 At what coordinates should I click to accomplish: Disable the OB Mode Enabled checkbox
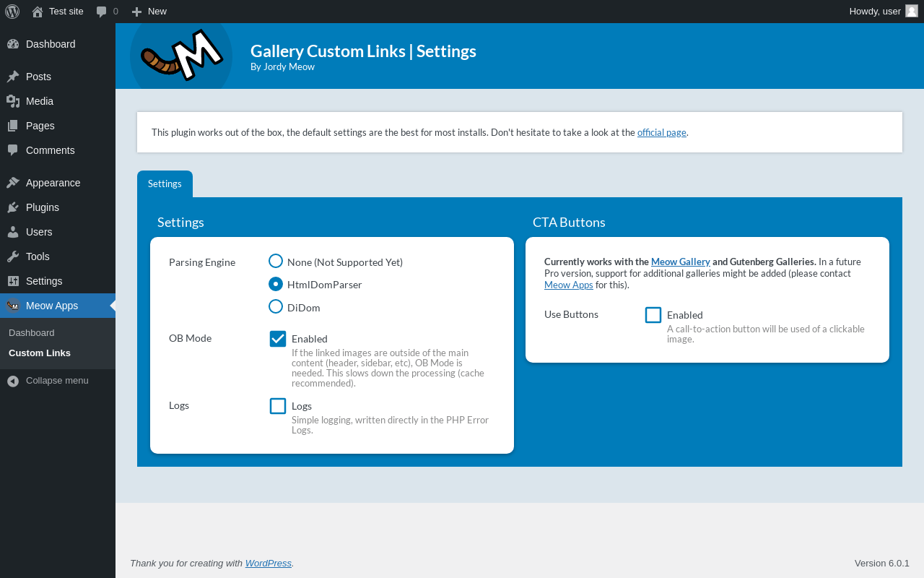[278, 339]
